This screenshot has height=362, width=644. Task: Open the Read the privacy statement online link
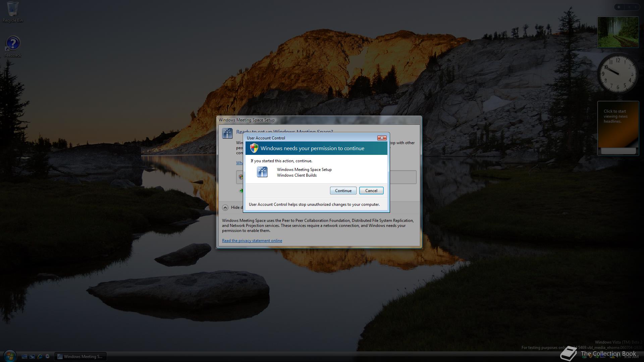(252, 241)
